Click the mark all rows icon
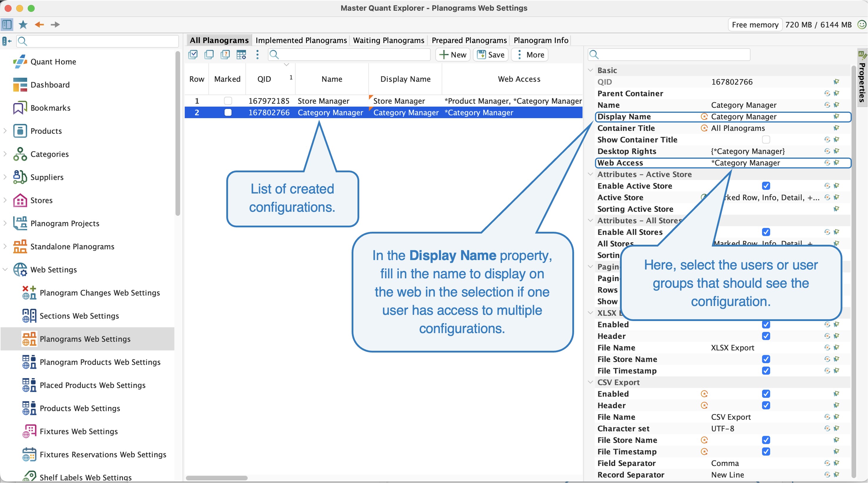 (193, 55)
